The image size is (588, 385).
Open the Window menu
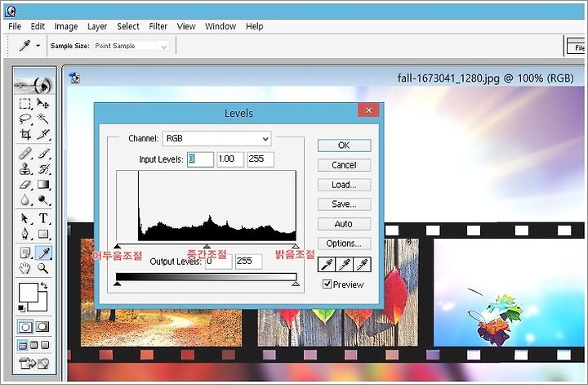220,26
